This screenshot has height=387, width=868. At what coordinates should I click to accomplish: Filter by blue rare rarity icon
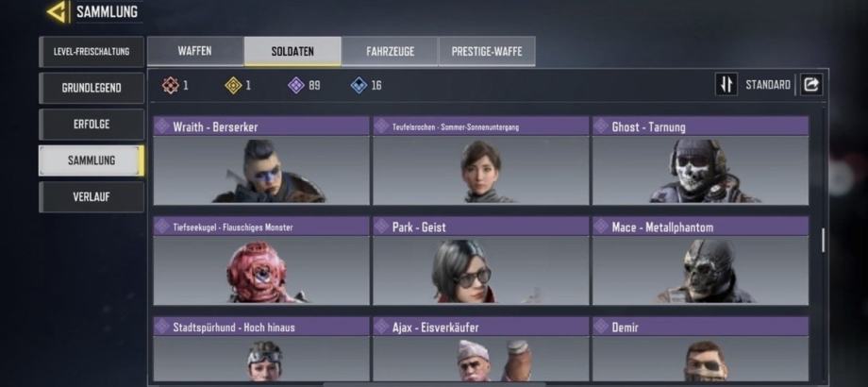coord(359,85)
